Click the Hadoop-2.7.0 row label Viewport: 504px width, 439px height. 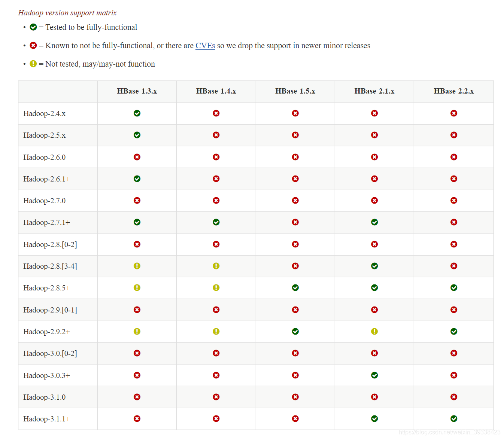[x=44, y=201]
